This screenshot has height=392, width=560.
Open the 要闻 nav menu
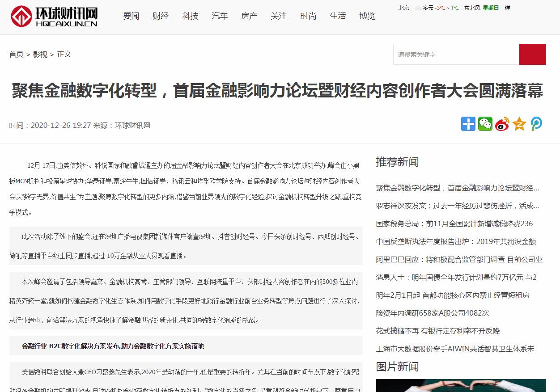131,16
